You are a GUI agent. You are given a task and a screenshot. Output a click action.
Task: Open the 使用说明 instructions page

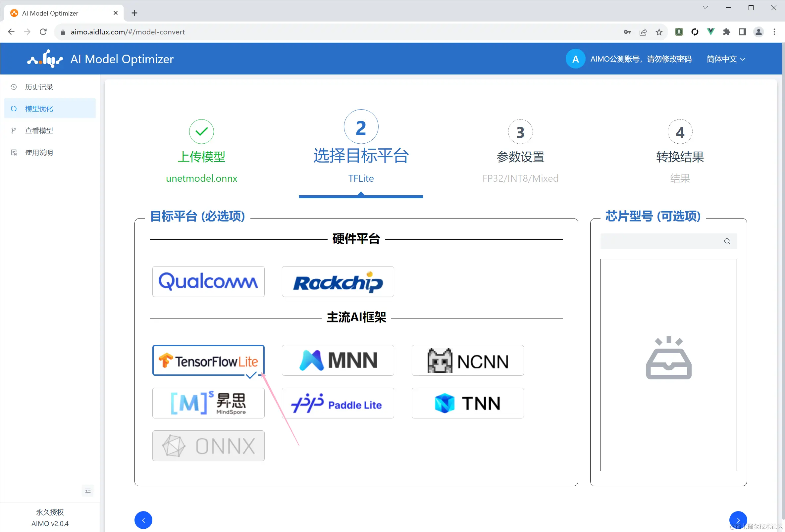coord(39,153)
